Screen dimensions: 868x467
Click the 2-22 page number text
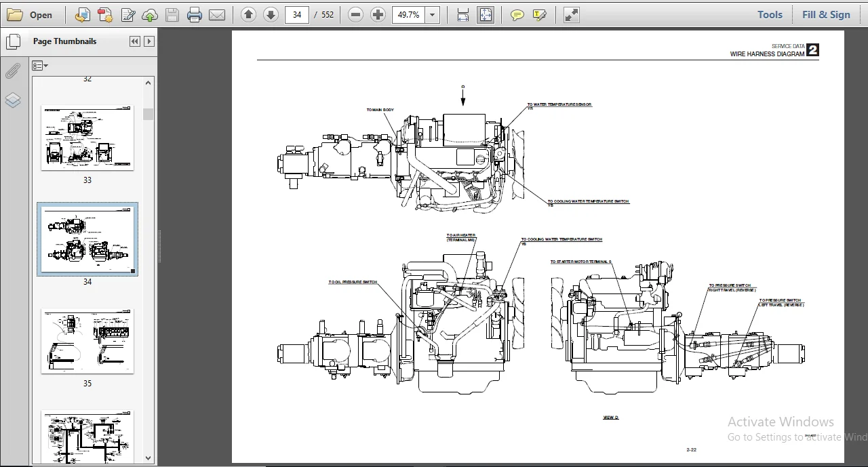[692, 449]
